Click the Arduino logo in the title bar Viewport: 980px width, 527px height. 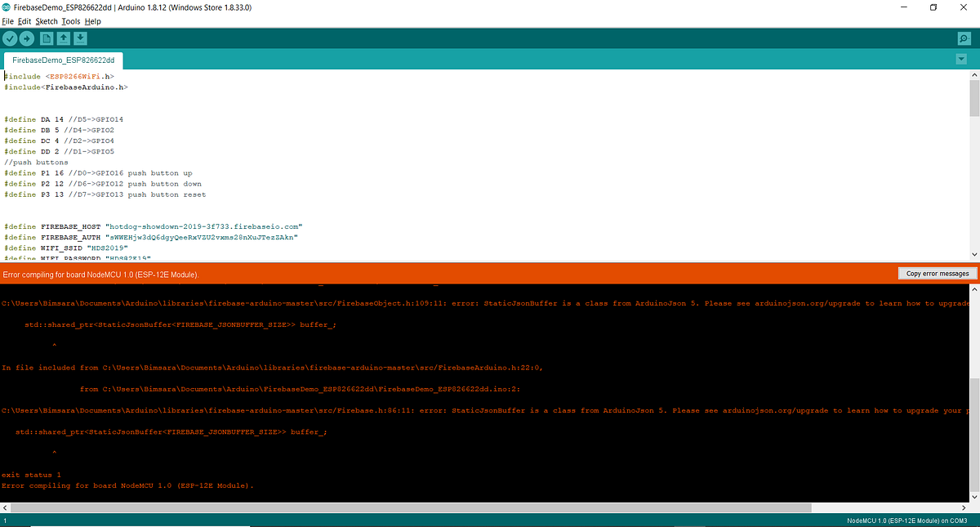7,7
